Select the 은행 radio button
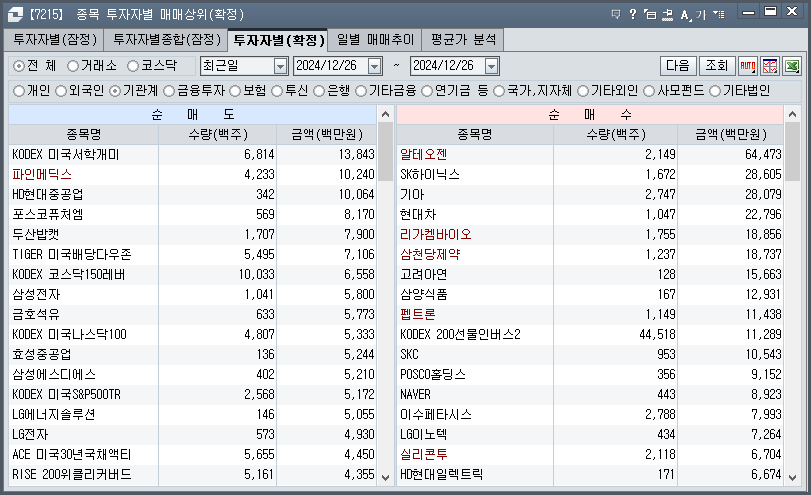Viewport: 811px width, 495px height. tap(319, 91)
